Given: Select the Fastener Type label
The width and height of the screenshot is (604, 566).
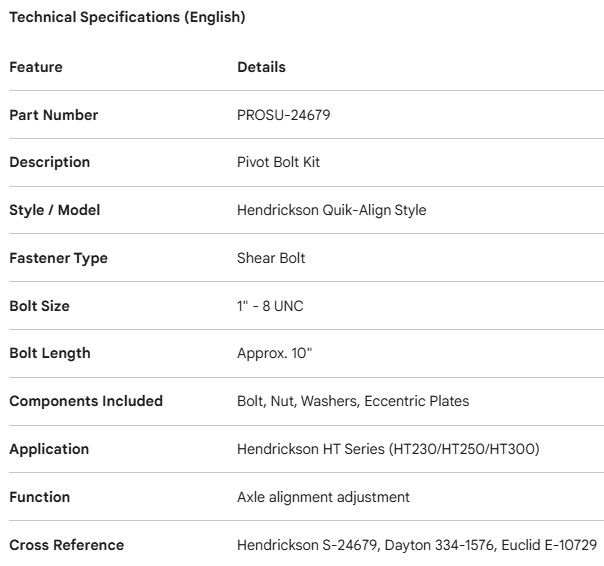Looking at the screenshot, I should tap(58, 258).
